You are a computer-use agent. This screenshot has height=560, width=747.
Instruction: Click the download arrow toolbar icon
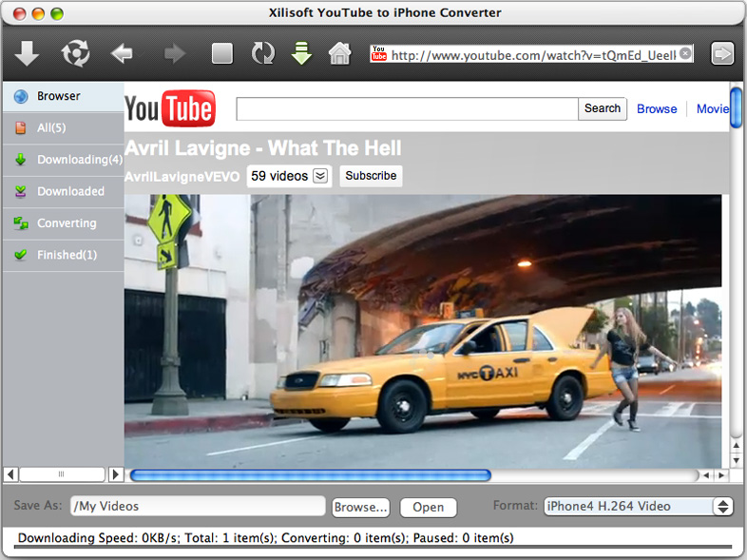tap(28, 54)
